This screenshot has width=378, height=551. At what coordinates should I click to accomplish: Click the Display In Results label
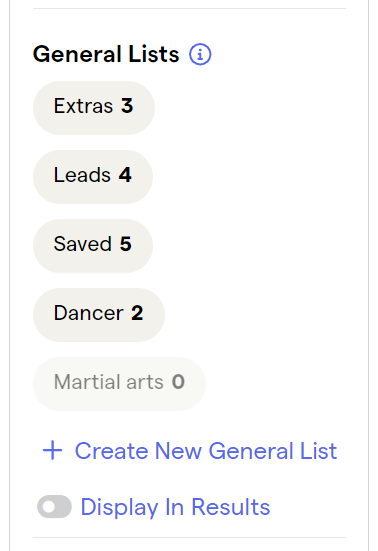pyautogui.click(x=175, y=507)
